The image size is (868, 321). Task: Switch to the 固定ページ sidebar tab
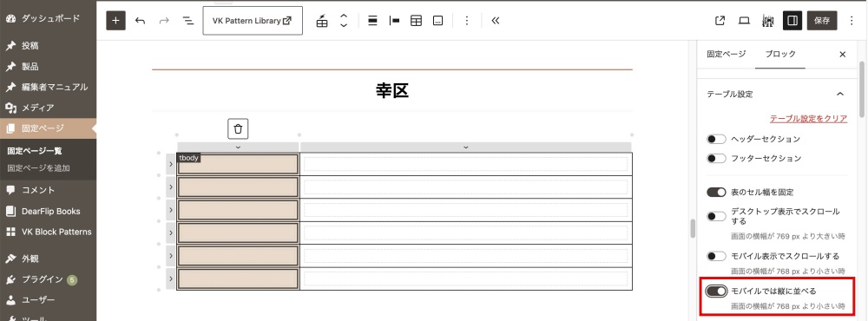pos(726,54)
